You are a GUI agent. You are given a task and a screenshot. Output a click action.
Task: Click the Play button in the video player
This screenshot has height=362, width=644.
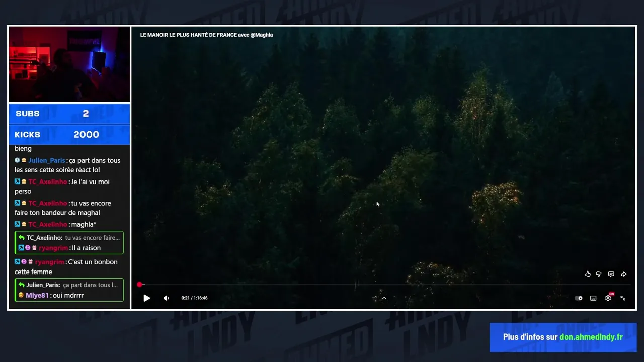coord(147,298)
